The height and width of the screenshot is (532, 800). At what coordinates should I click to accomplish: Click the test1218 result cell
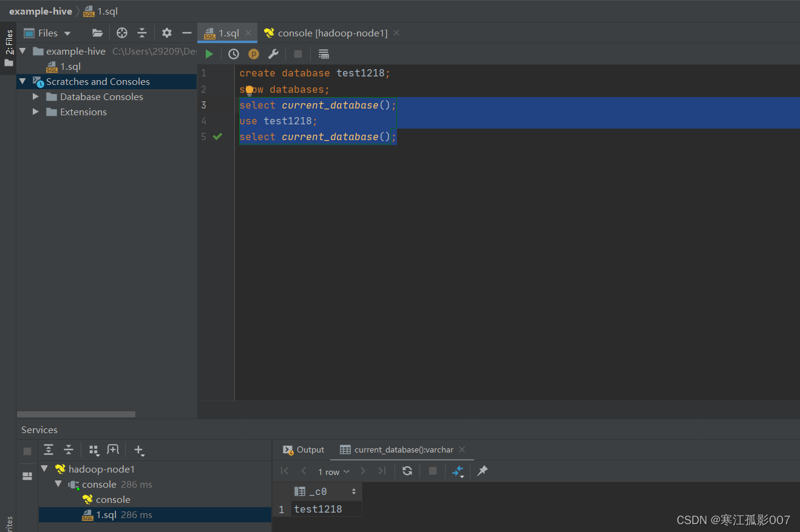pyautogui.click(x=327, y=509)
